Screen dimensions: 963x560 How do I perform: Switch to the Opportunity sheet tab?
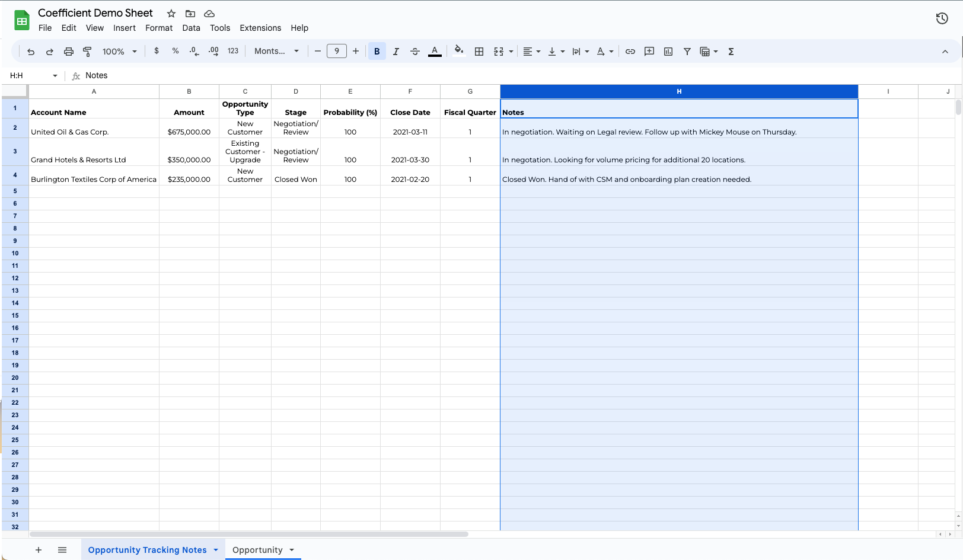coord(257,550)
